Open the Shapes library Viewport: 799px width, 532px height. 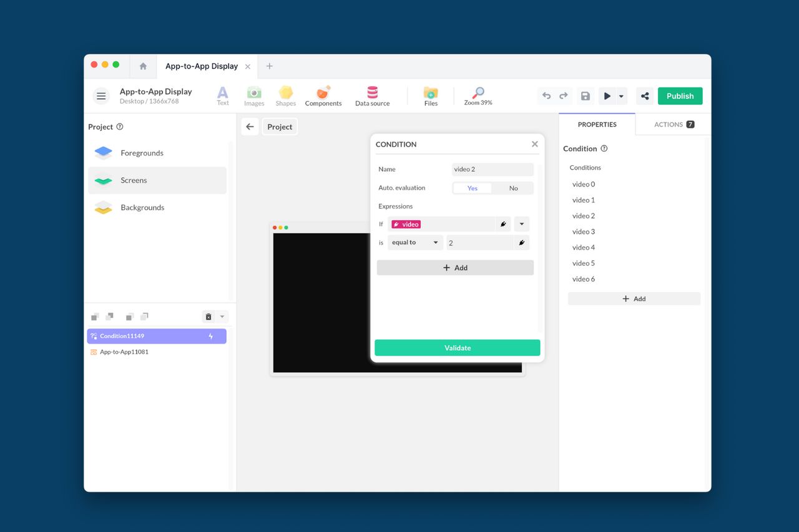[x=285, y=95]
